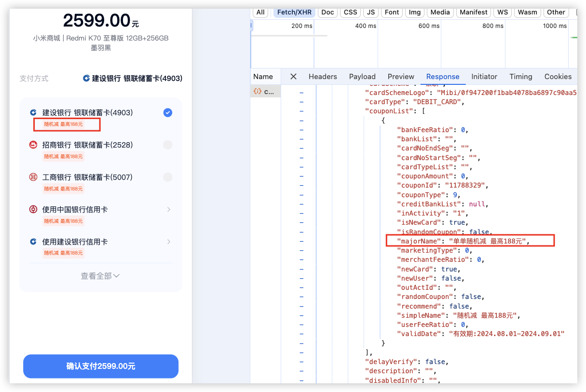Select the 工商银行 银联储蓄卡(5007) radio button
The width and height of the screenshot is (586, 392).
click(x=167, y=177)
